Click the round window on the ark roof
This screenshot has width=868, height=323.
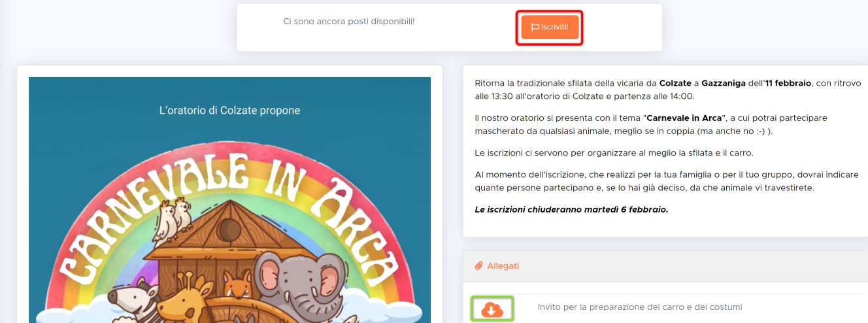229,229
